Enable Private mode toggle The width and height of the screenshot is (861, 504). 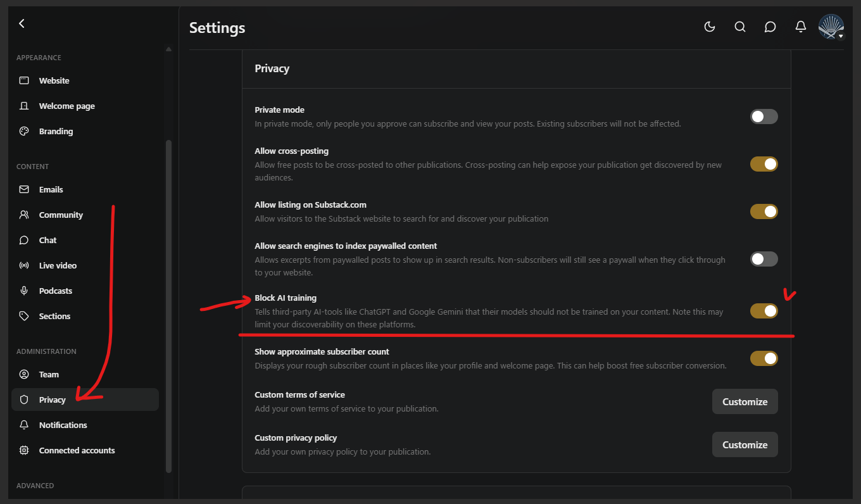tap(764, 117)
